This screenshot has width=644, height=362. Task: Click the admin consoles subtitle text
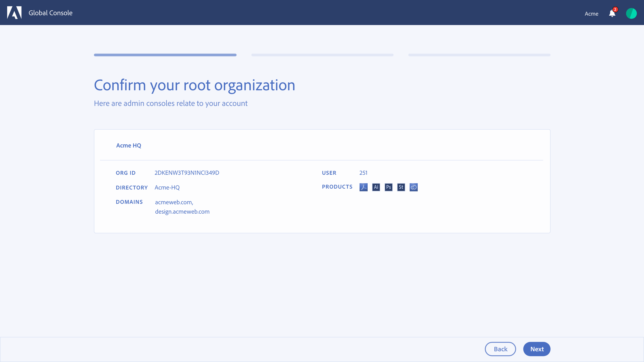pyautogui.click(x=171, y=103)
